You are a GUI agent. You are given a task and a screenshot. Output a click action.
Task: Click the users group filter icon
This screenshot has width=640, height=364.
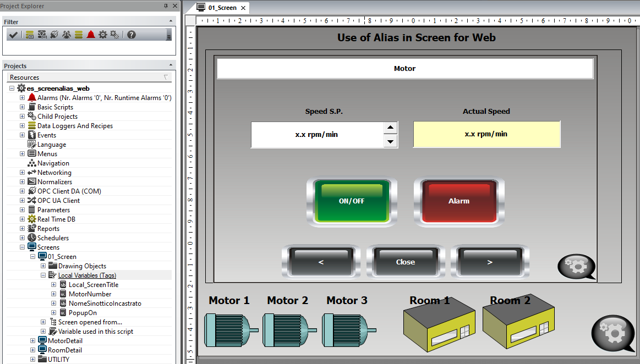point(67,35)
